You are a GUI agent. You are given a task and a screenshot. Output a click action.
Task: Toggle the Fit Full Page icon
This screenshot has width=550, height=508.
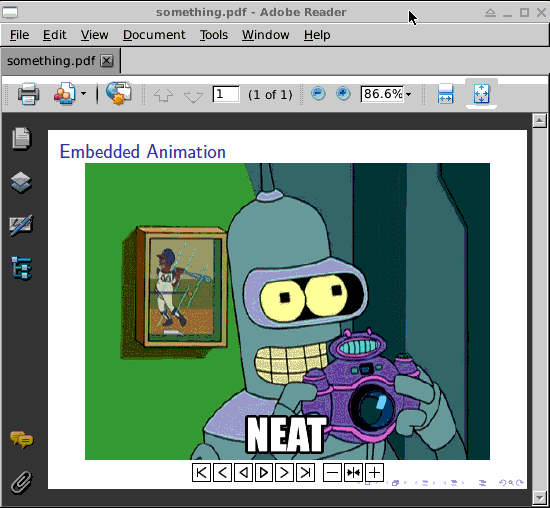481,94
